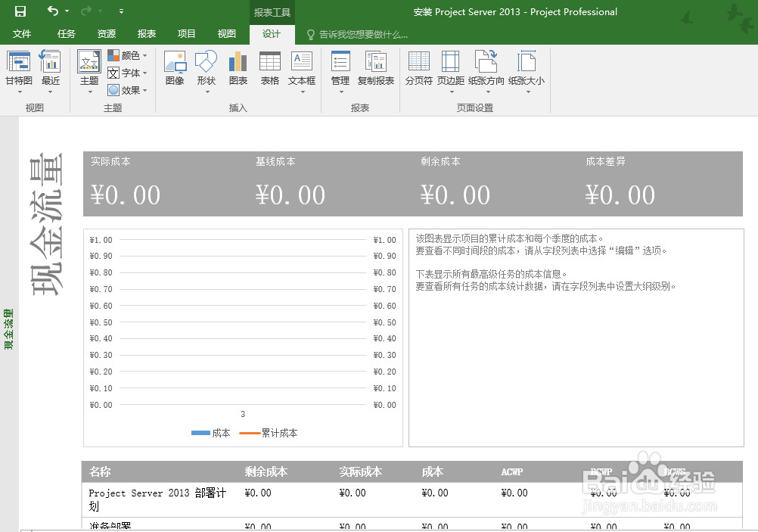This screenshot has height=532, width=758.
Task: Switch to the 视图 ribbon tab
Action: 227,34
